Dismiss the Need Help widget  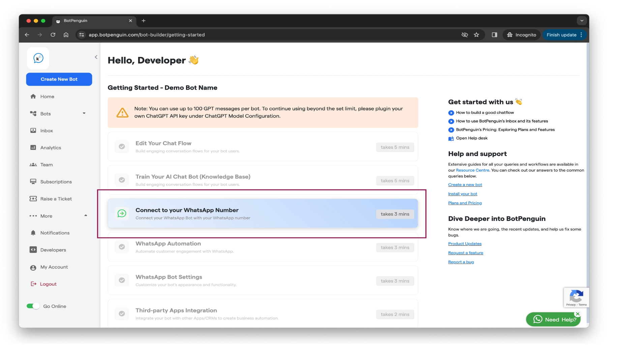coord(578,314)
